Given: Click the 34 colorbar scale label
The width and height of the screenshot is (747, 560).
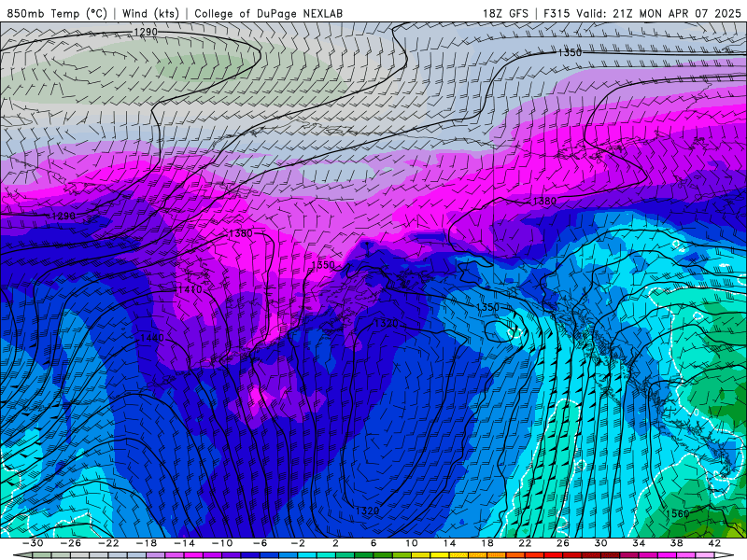Looking at the screenshot, I should 639,543.
